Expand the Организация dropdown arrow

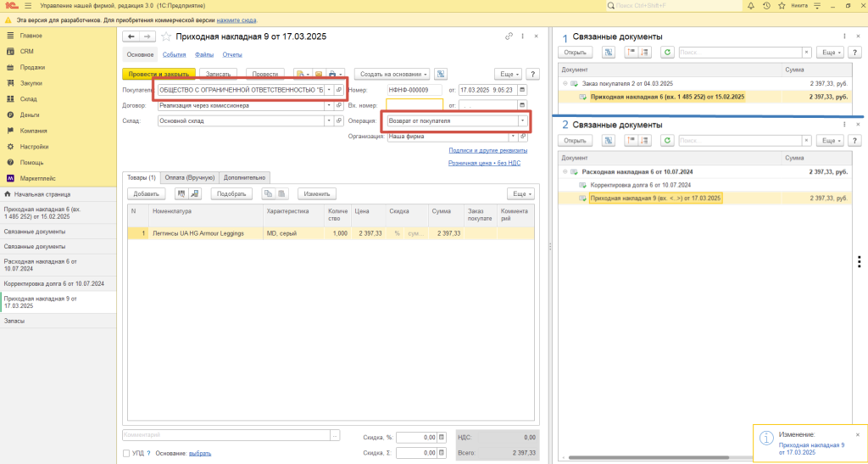coord(513,137)
